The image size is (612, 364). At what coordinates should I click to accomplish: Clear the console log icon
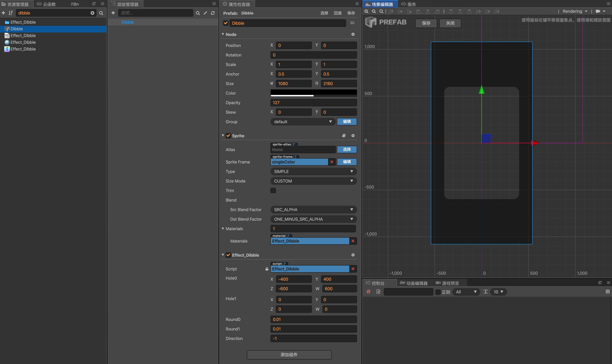pyautogui.click(x=369, y=292)
